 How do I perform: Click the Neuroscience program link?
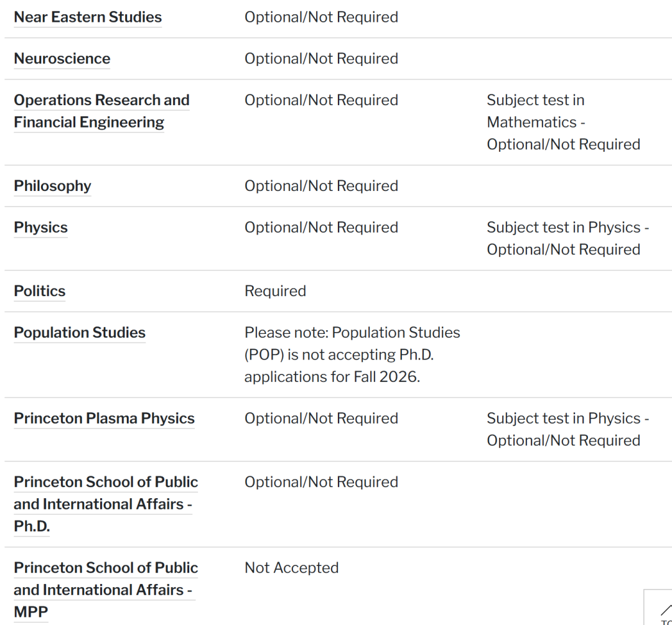[62, 58]
